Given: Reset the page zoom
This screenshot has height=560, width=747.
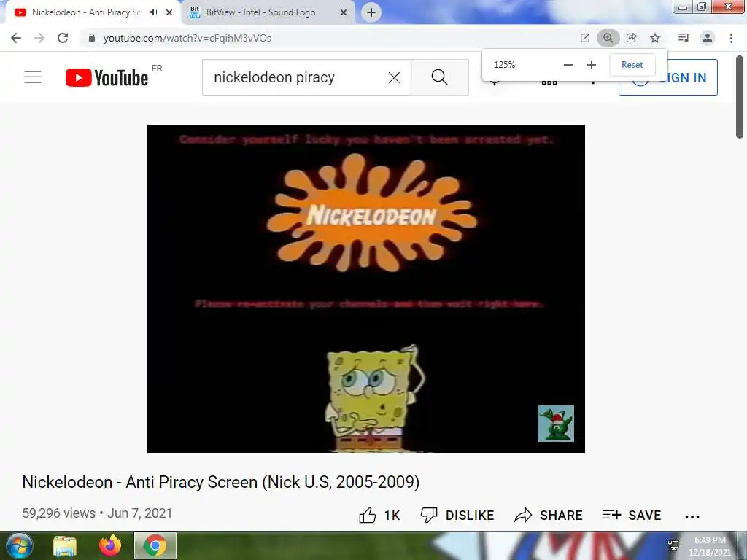Looking at the screenshot, I should (x=632, y=65).
